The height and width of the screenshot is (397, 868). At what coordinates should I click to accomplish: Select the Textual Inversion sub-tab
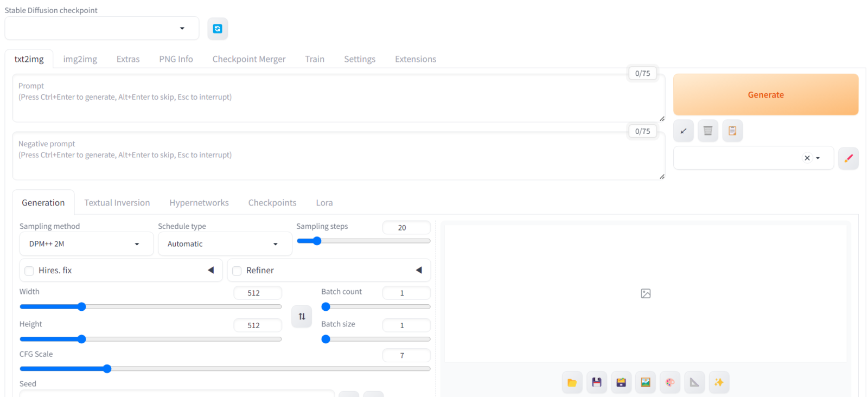[x=117, y=203]
